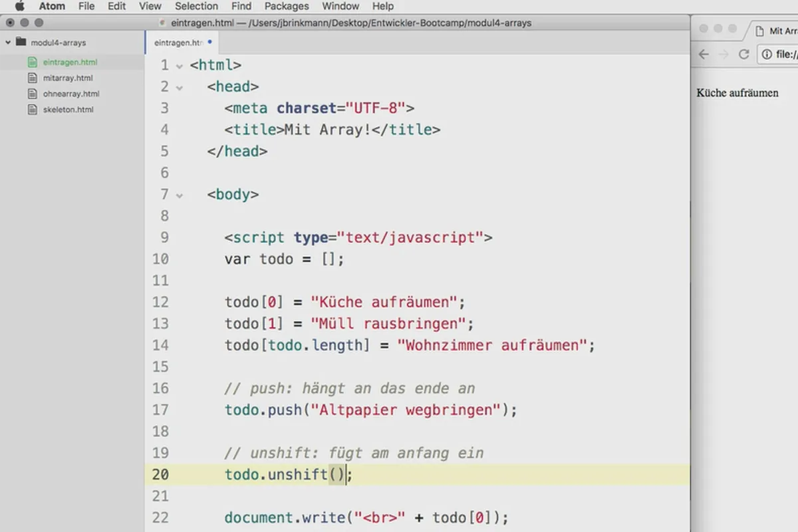Image resolution: width=798 pixels, height=532 pixels.
Task: Click line number 20 in the gutter
Action: pyautogui.click(x=160, y=475)
